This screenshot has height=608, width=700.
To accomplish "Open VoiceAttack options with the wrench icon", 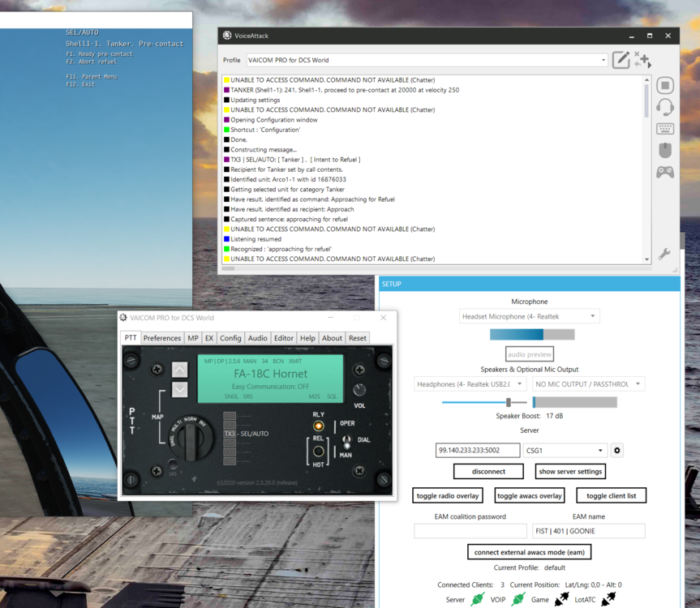I will (664, 254).
